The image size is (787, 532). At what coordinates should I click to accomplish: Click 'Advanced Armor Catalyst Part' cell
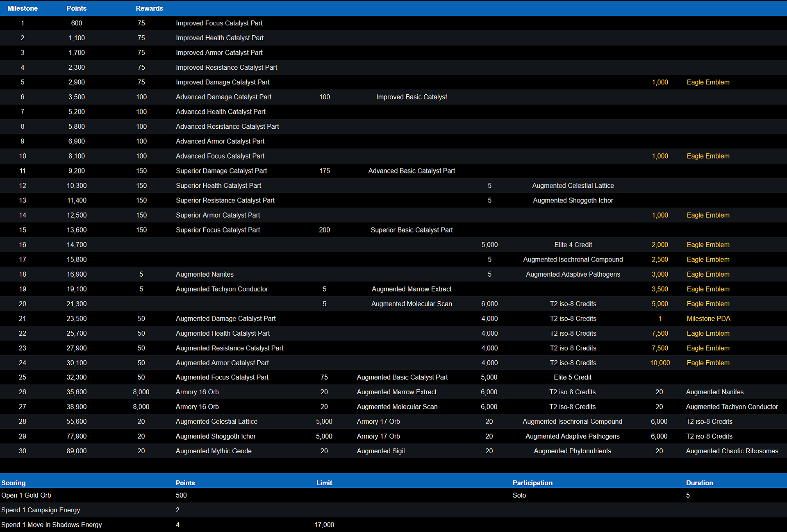coord(220,141)
